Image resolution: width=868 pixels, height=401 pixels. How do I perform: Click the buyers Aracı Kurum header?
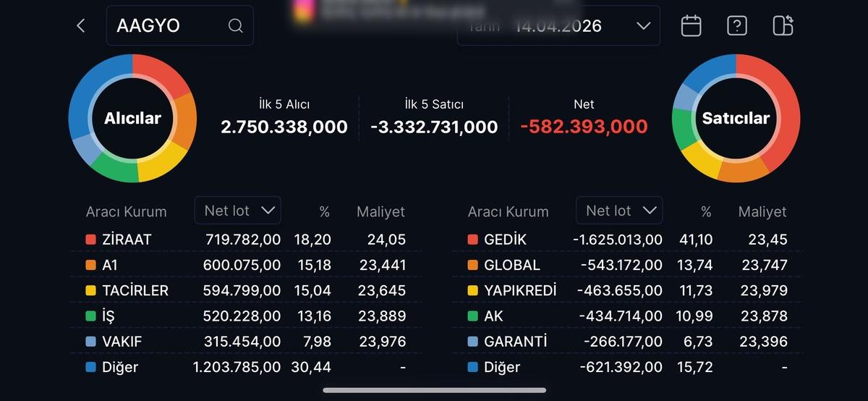click(126, 212)
